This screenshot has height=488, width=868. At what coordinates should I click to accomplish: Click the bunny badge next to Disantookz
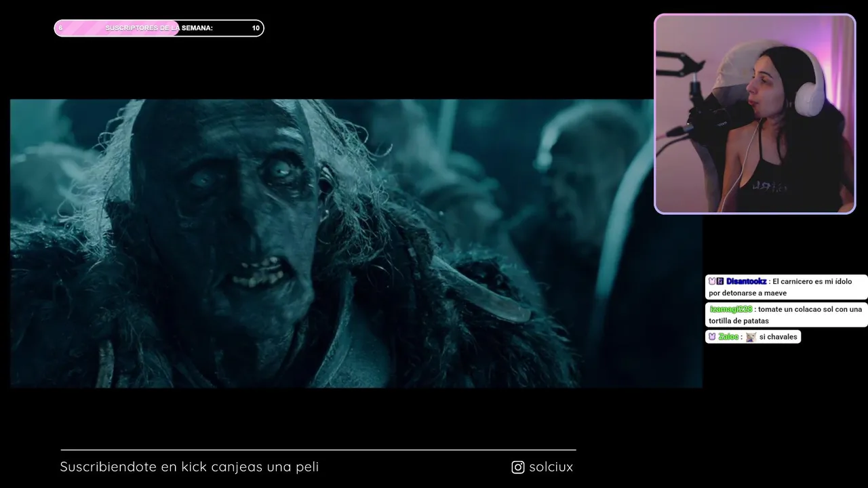(712, 281)
